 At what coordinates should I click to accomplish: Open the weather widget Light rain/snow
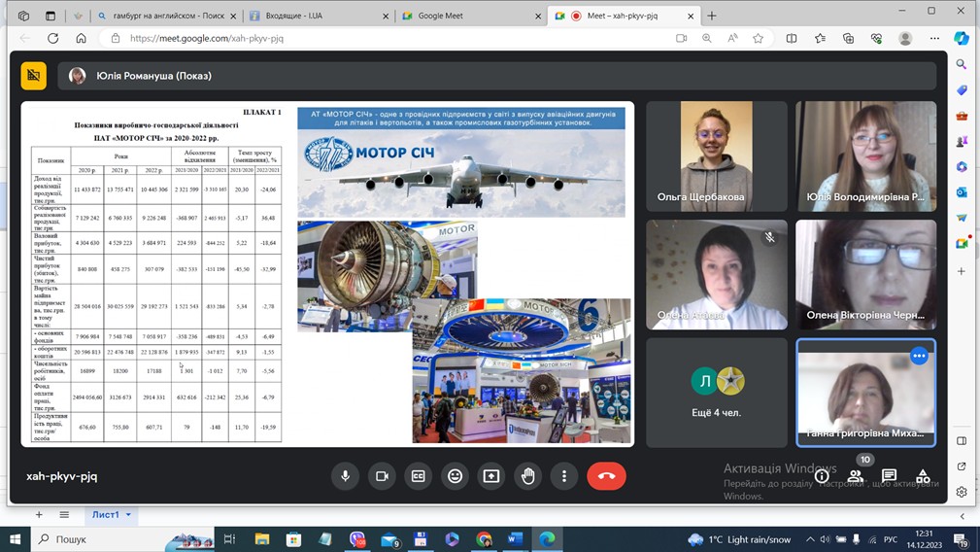739,538
